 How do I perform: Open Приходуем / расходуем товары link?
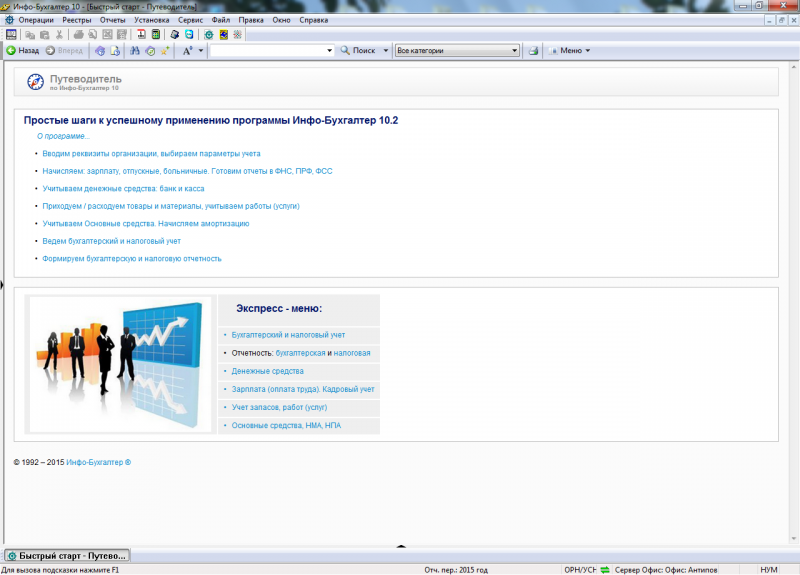click(171, 206)
